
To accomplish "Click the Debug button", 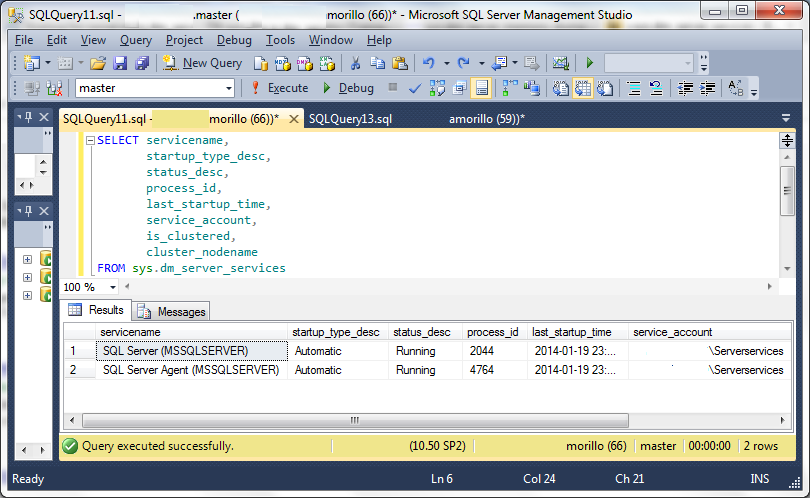I will (x=348, y=88).
